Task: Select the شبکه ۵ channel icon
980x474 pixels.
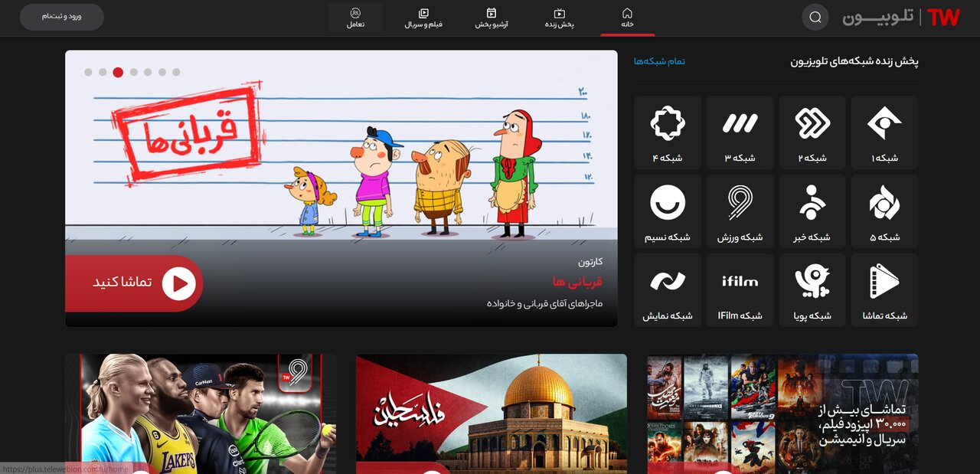Action: (884, 211)
